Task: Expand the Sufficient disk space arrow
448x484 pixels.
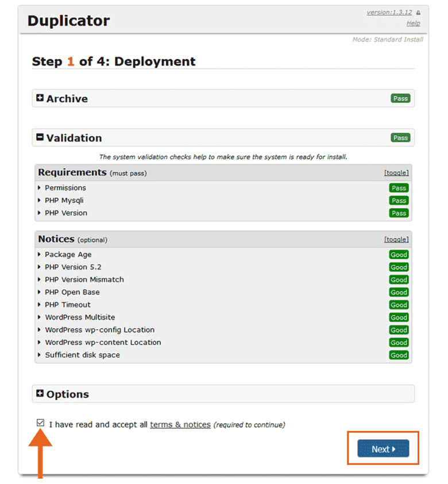Action: coord(39,355)
